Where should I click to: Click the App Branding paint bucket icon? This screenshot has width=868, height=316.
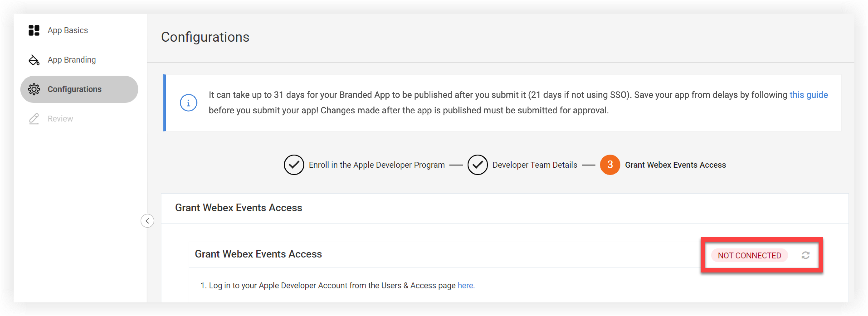point(34,60)
